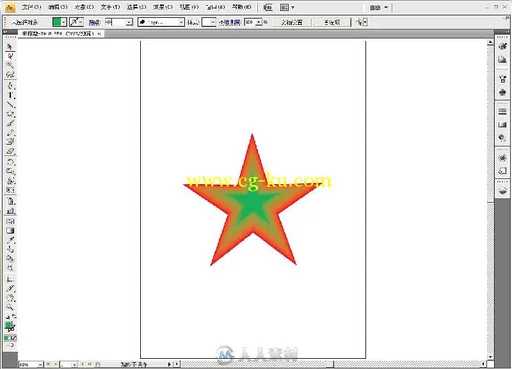Expand the opacity slider arrow
The image size is (512, 369).
pos(259,22)
